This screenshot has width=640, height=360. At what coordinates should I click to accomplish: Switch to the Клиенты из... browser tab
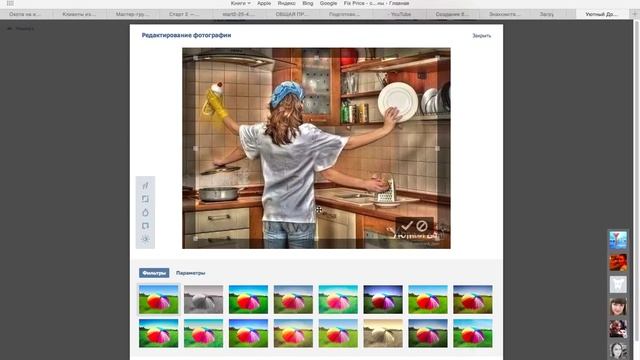coord(80,14)
